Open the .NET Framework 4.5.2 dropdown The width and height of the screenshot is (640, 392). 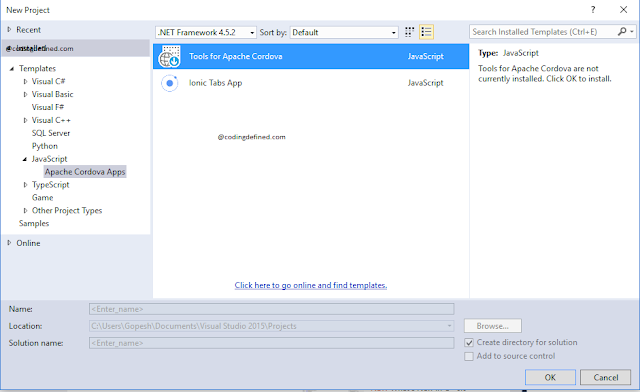[206, 32]
